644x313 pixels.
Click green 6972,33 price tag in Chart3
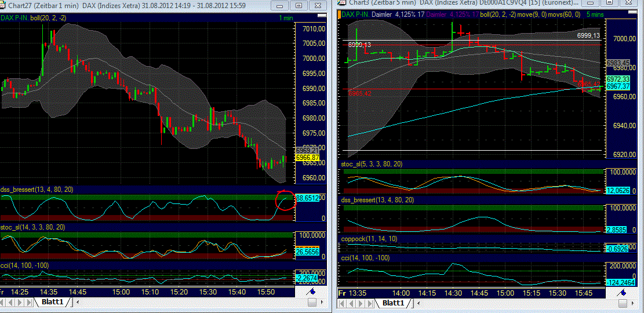pos(618,79)
